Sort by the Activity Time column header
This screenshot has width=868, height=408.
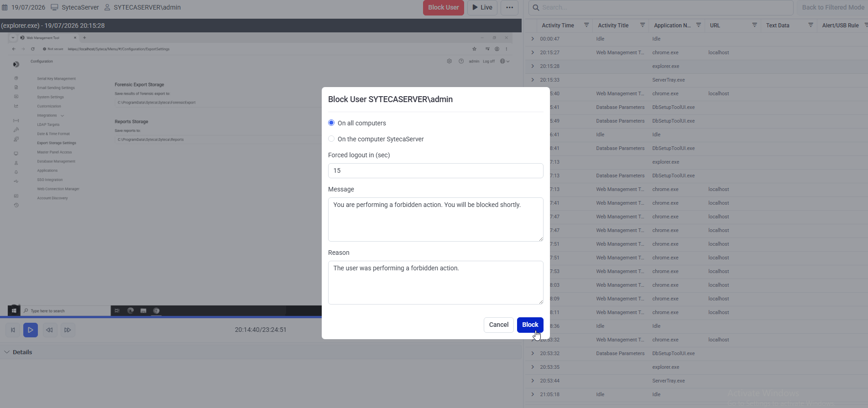click(x=558, y=26)
